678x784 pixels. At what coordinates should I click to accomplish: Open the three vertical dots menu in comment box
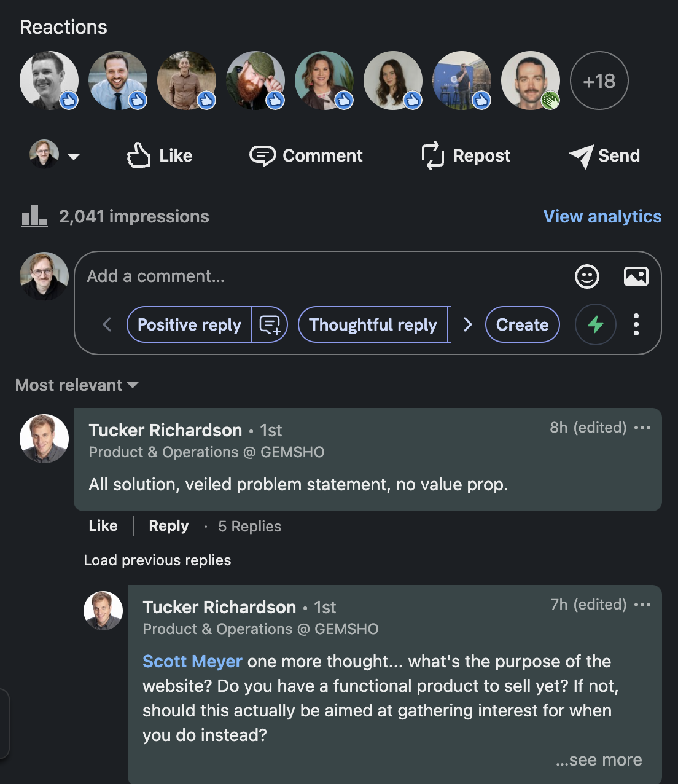[636, 324]
